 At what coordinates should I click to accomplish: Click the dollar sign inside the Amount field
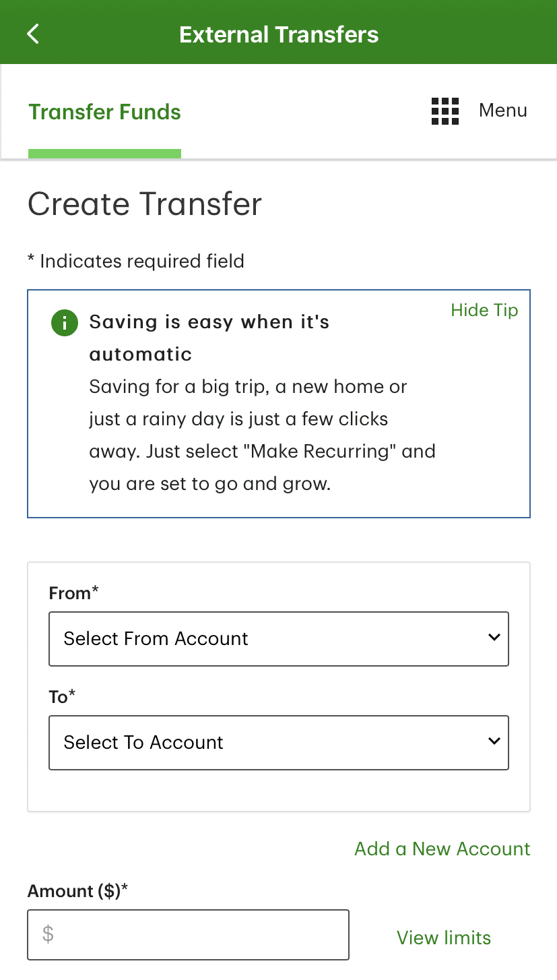(x=47, y=934)
